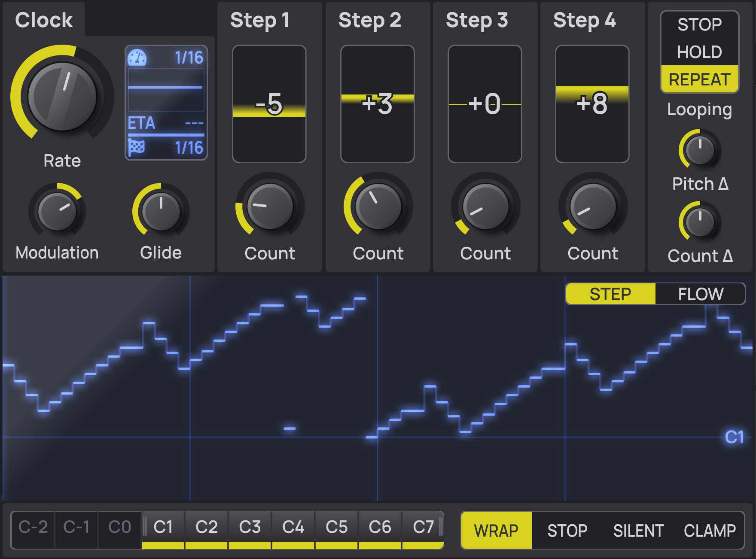Click the Modulation knob
Viewport: 756px width, 559px height.
pyautogui.click(x=57, y=211)
